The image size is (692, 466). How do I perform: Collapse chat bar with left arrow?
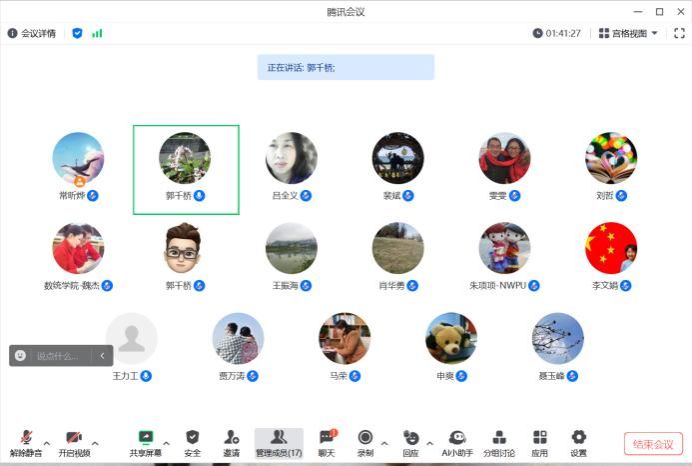click(102, 356)
